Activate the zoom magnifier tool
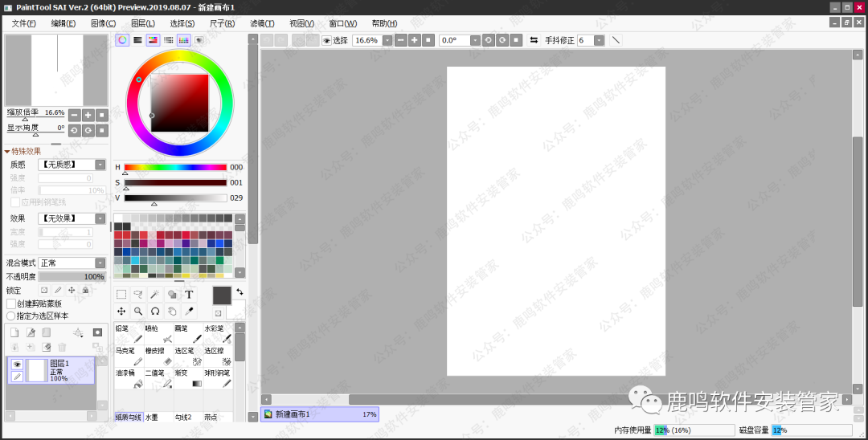This screenshot has width=868, height=440. [138, 311]
